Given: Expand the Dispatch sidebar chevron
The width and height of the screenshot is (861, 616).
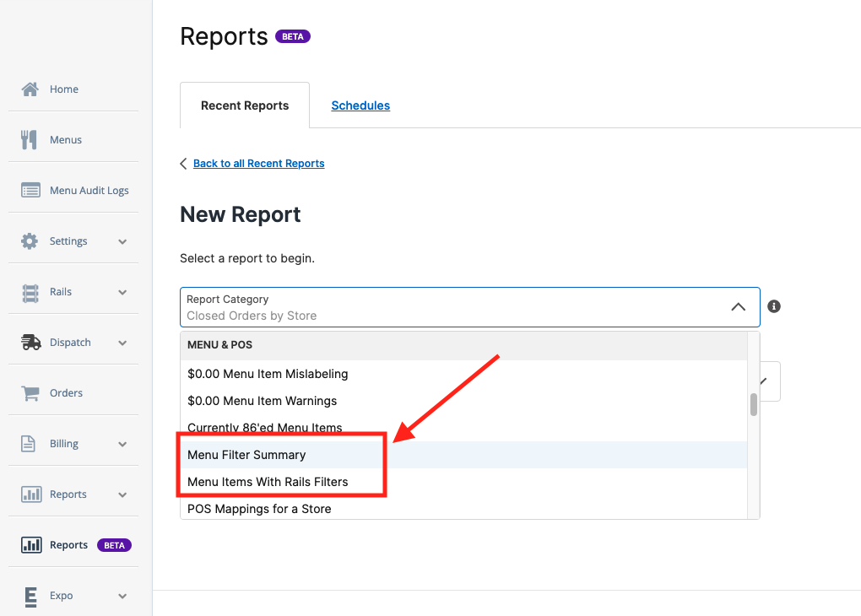Looking at the screenshot, I should (x=122, y=343).
